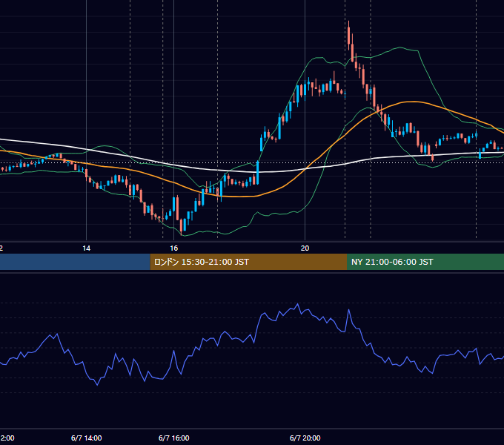The image size is (504, 445).
Task: Click the lowest candlestick just after 16:00
Action: 182,227
